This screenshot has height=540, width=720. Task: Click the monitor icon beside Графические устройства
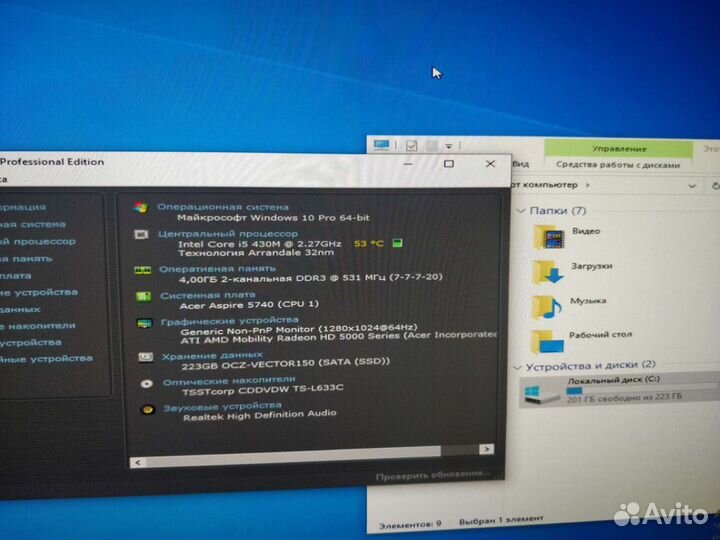tap(144, 323)
